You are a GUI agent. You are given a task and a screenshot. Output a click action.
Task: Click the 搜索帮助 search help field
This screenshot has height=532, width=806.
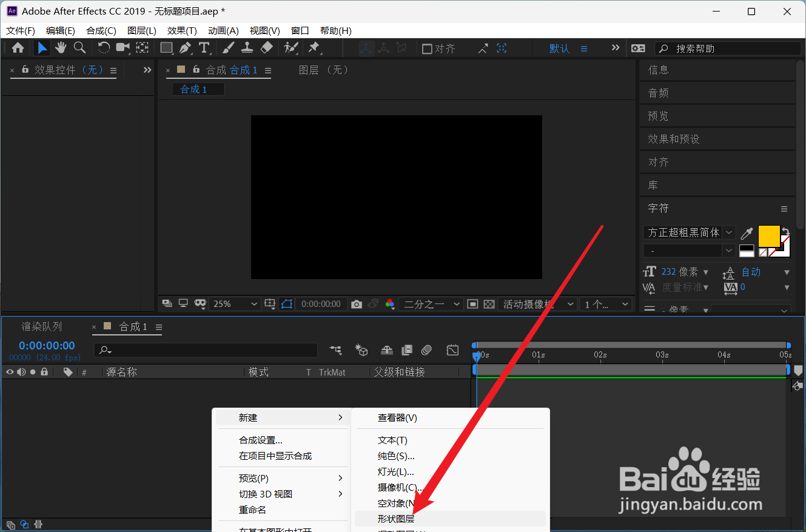pyautogui.click(x=728, y=49)
